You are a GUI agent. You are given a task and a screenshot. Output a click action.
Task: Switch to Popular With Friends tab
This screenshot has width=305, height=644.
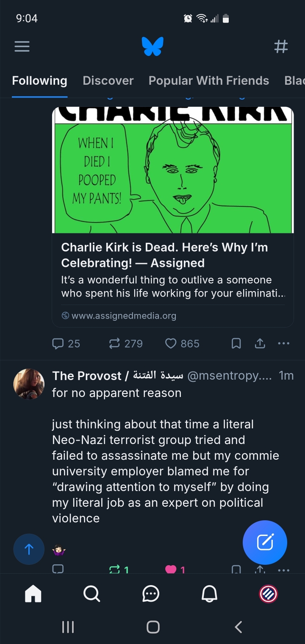tap(208, 80)
